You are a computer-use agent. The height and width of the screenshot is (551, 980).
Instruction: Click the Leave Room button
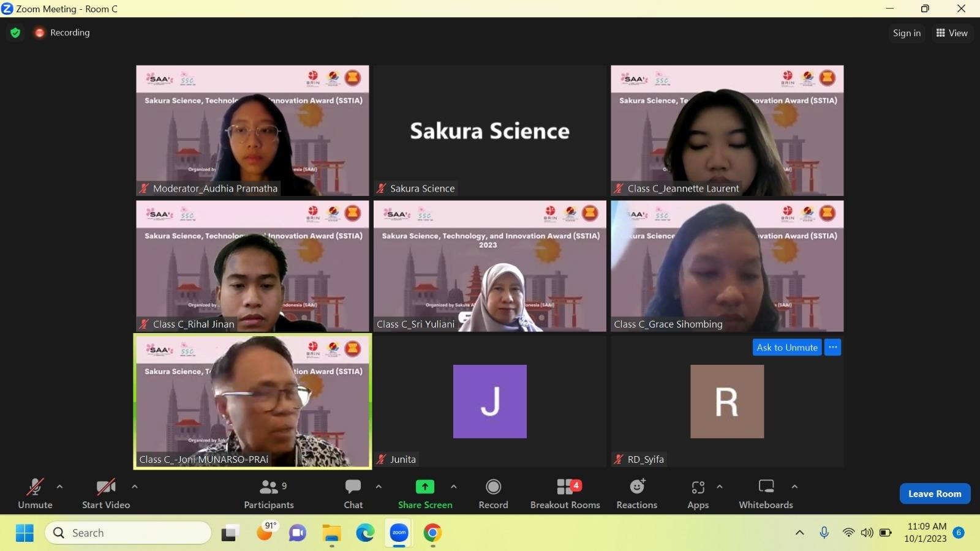point(935,493)
